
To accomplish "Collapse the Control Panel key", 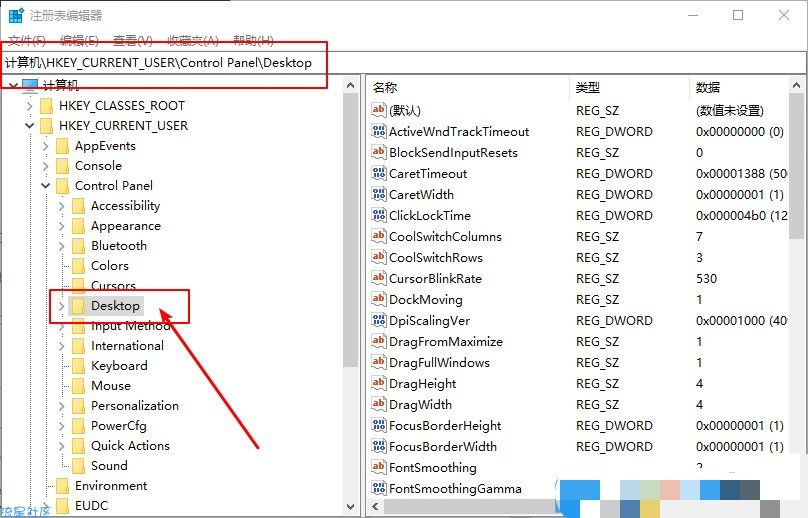I will click(46, 186).
